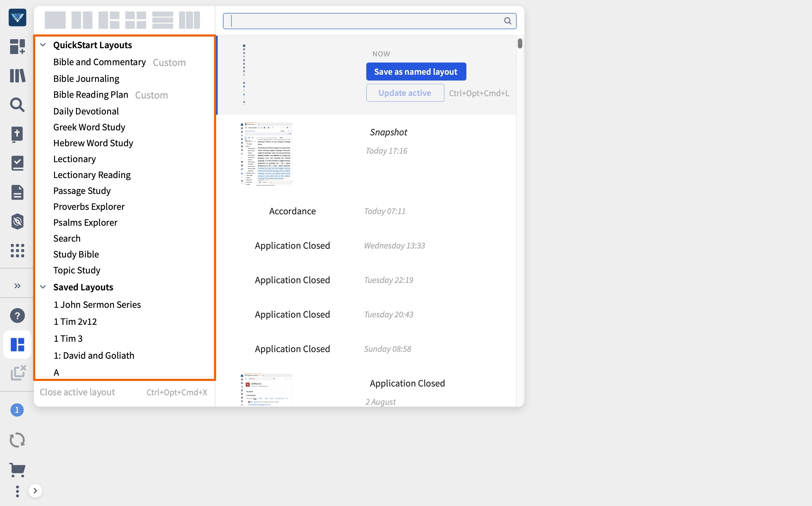Select Lectionary Reading layout
The width and height of the screenshot is (812, 506).
[x=92, y=175]
